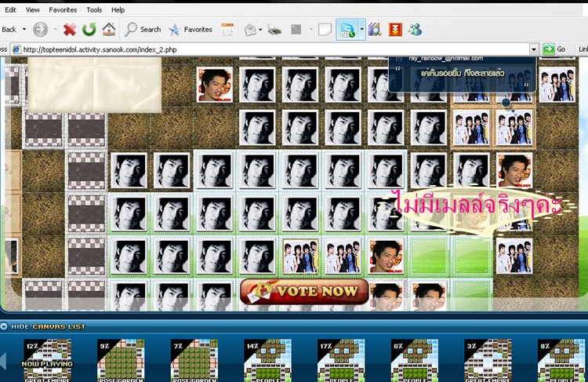Expand the Mail dropdown arrow

tap(260, 29)
